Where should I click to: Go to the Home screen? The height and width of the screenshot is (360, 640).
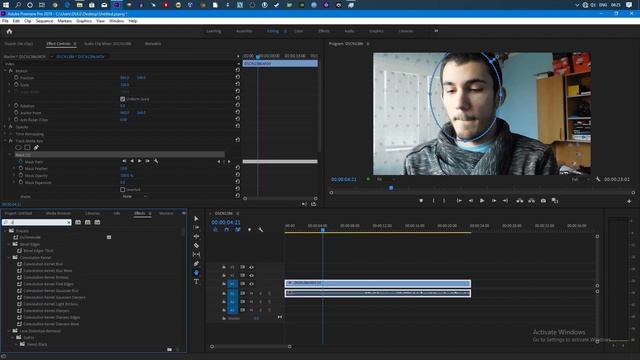point(9,31)
